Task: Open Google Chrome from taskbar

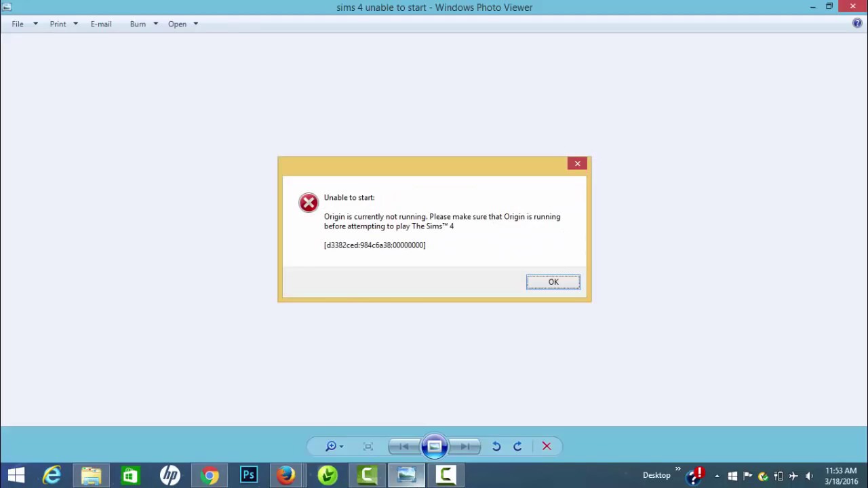Action: pos(210,476)
